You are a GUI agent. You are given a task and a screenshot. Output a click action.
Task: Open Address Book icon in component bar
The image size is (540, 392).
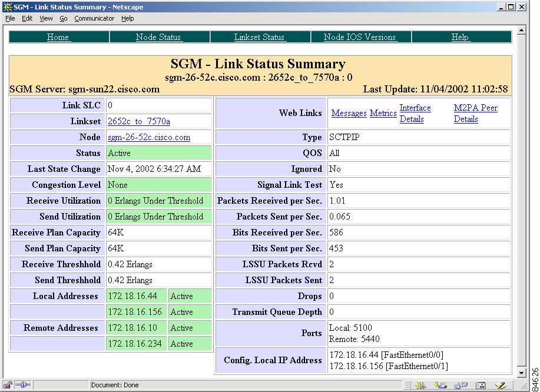point(481,385)
